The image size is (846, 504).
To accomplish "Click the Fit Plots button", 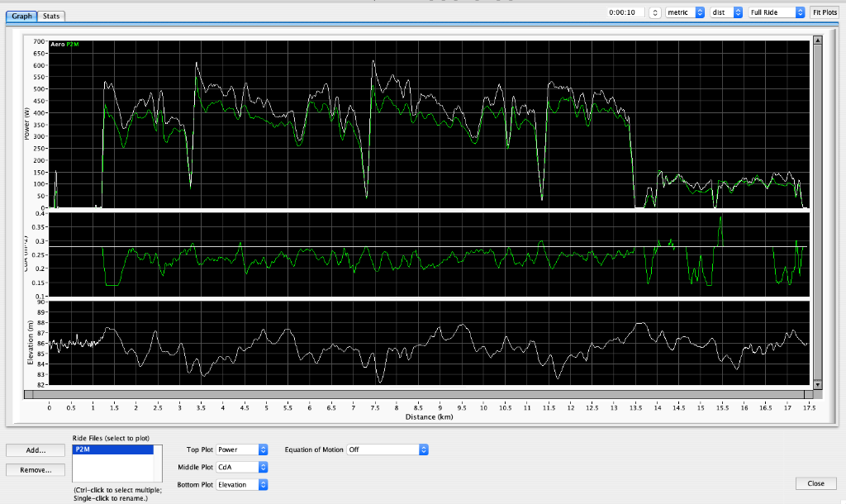I will (825, 12).
